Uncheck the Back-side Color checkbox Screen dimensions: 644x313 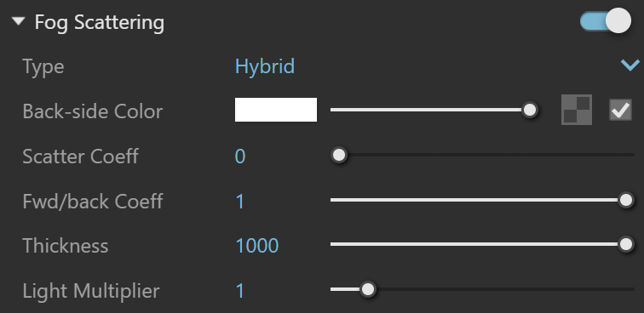pos(620,110)
